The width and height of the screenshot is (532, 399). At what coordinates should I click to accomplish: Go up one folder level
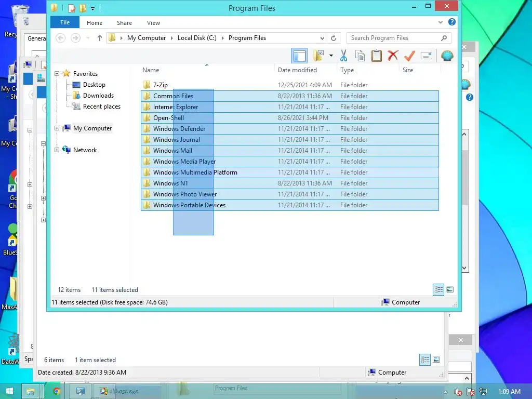pyautogui.click(x=99, y=37)
